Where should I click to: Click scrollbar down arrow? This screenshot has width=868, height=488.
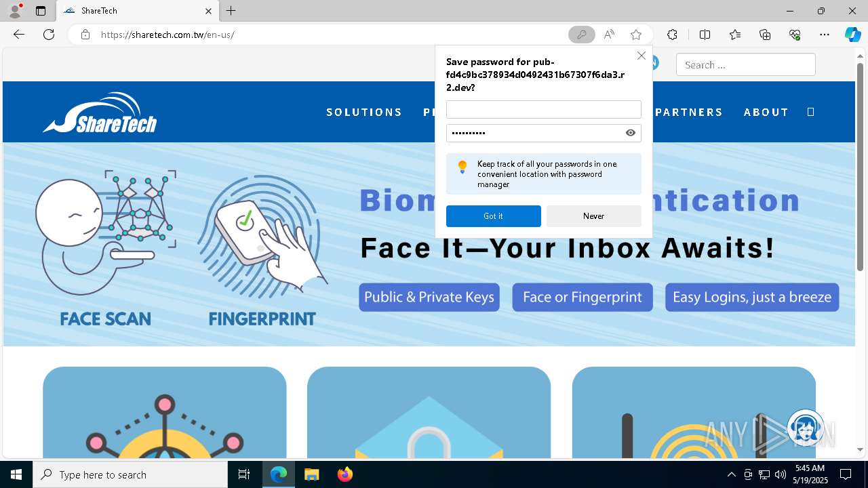861,449
